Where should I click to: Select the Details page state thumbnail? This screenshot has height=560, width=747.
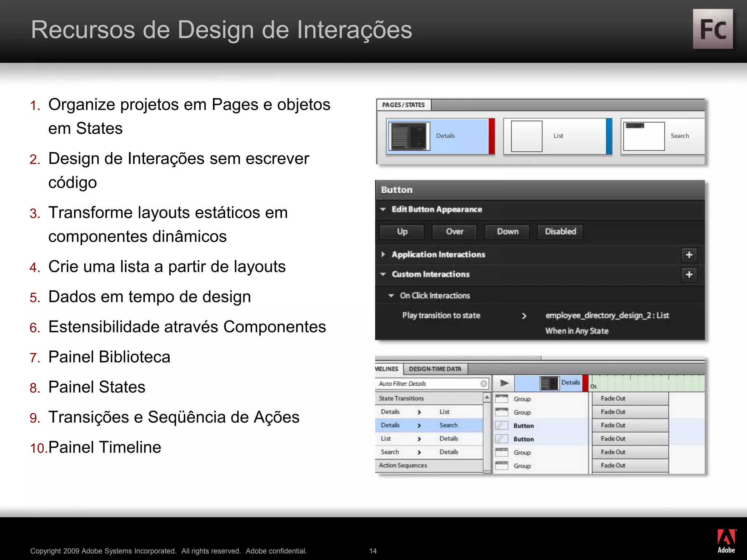tap(440, 136)
